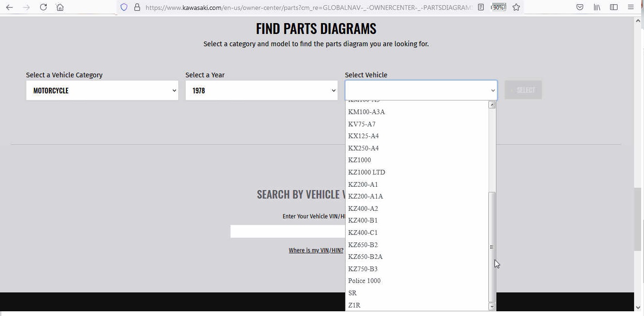Click the browser back arrow
The height and width of the screenshot is (316, 644).
pyautogui.click(x=9, y=7)
